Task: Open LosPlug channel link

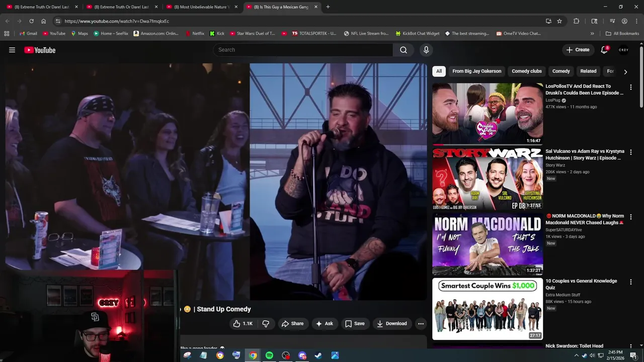Action: pyautogui.click(x=553, y=101)
